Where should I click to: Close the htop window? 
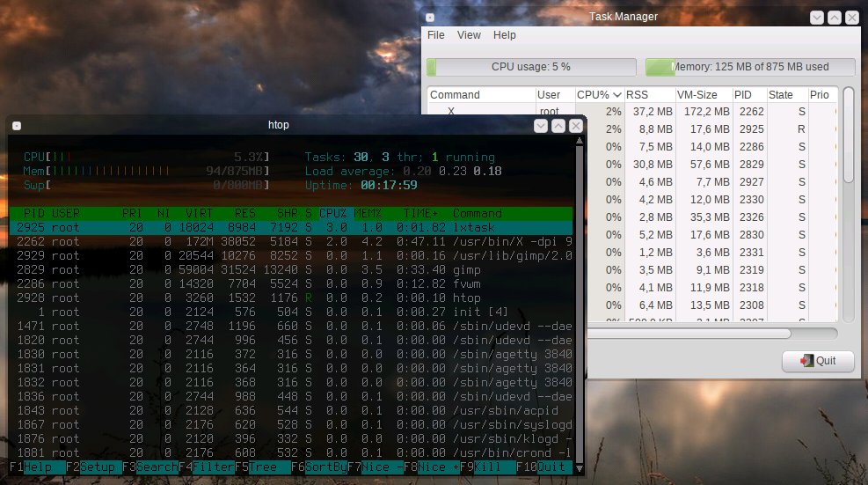(x=576, y=126)
